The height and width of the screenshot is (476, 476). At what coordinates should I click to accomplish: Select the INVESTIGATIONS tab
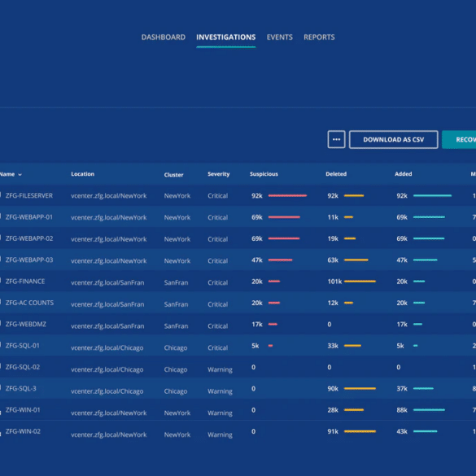click(x=226, y=37)
